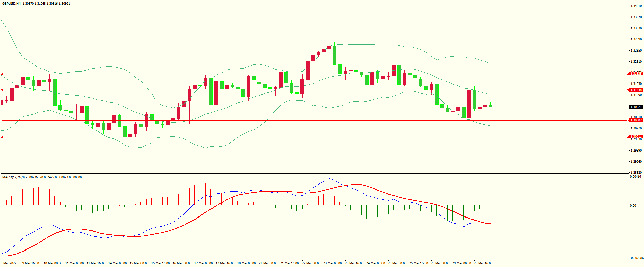Click the 25 Mar 00:00 time label

click(397, 263)
